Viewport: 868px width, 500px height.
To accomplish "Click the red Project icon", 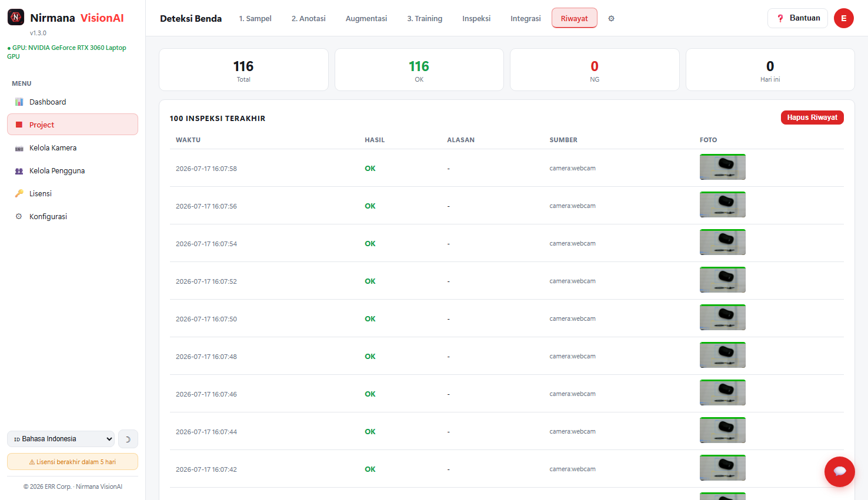I will [19, 125].
